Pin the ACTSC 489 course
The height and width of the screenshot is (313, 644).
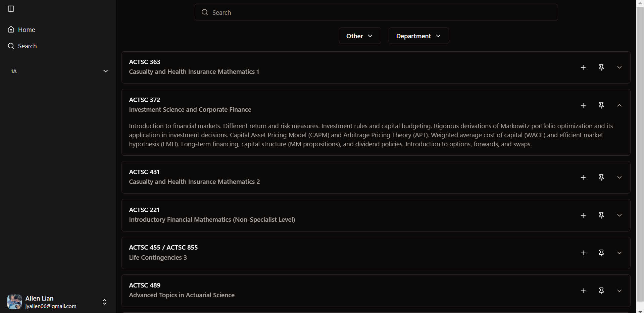coord(601,291)
